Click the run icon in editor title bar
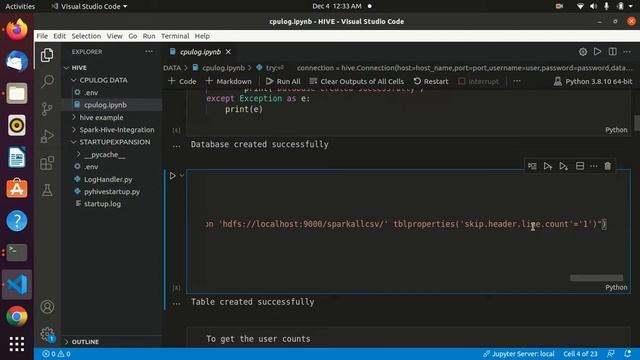Viewport: 640px width, 360px height. [x=597, y=52]
